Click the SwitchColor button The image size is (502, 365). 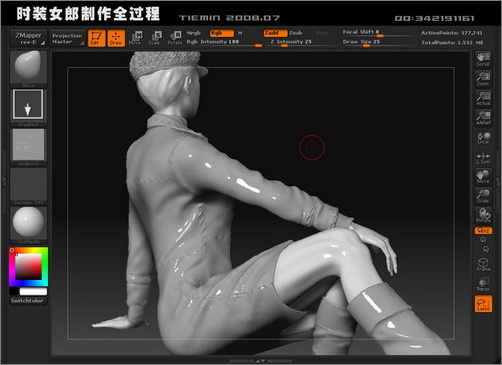pos(28,301)
